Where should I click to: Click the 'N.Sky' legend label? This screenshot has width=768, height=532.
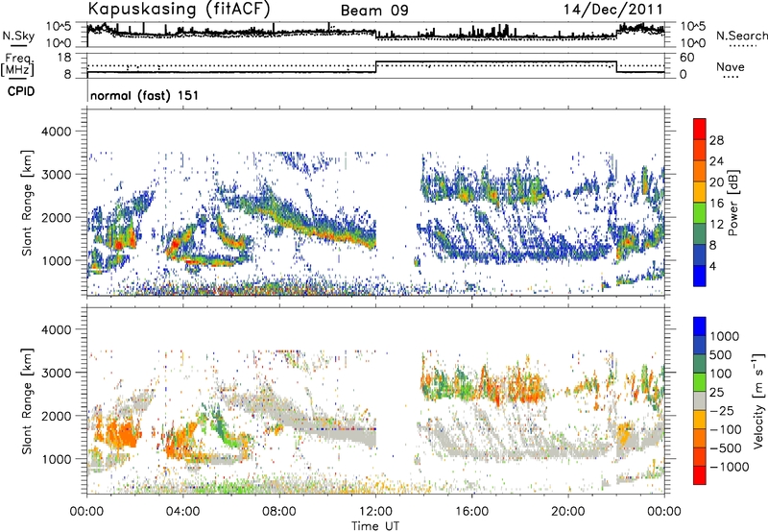(18, 36)
